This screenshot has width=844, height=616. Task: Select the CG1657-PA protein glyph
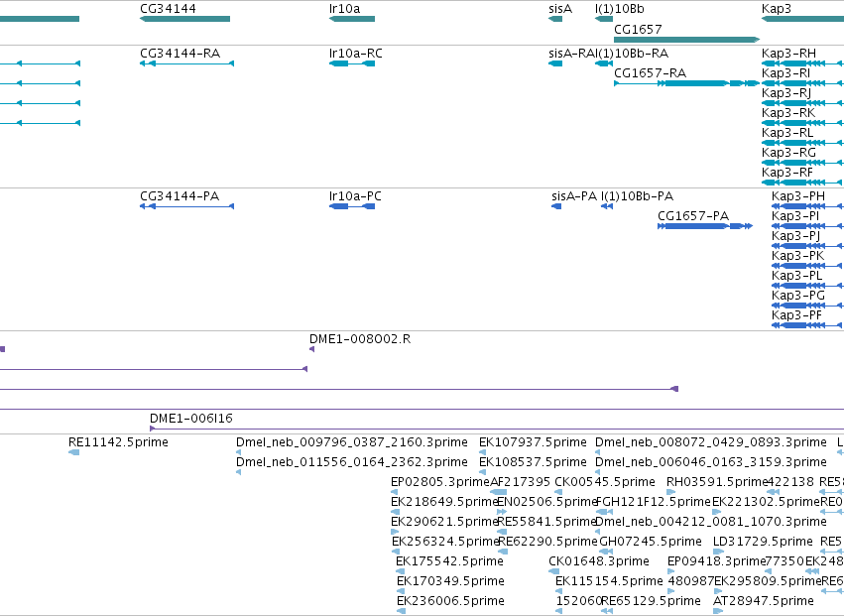pos(705,226)
